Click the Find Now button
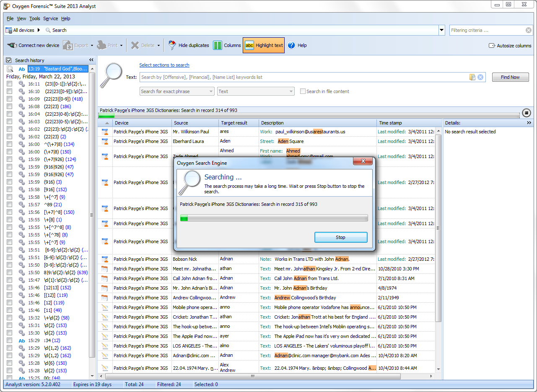The width and height of the screenshot is (537, 392). point(510,77)
